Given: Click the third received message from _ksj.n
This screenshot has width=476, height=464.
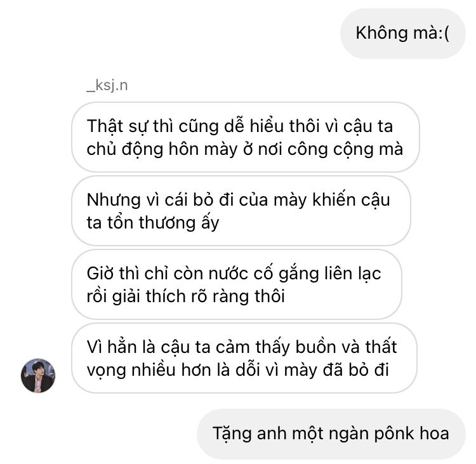Looking at the screenshot, I should point(237,284).
